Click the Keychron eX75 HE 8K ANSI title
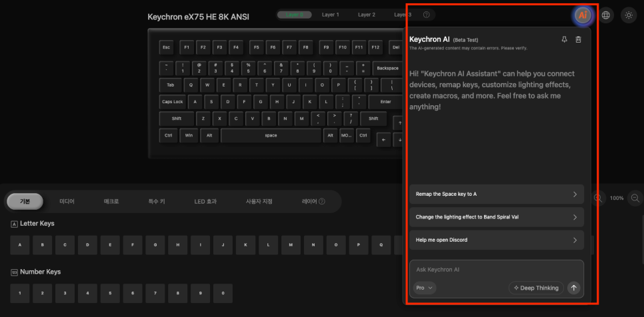This screenshot has height=317, width=644. pos(199,17)
